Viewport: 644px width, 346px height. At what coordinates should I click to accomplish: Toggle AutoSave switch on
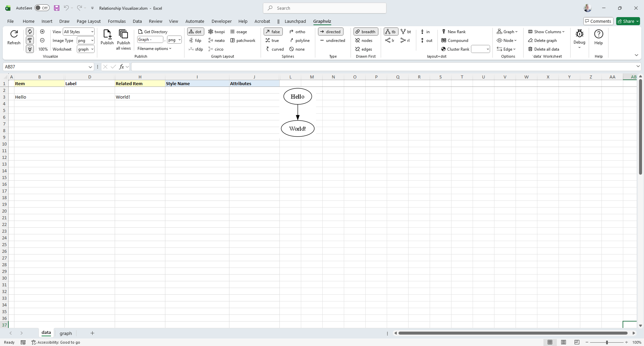pyautogui.click(x=42, y=8)
